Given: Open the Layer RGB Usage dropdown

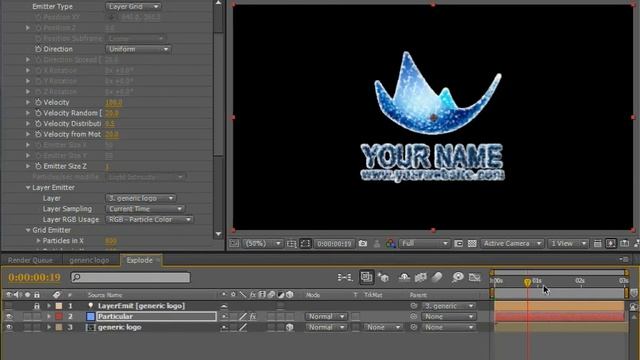Looking at the screenshot, I should point(149,219).
